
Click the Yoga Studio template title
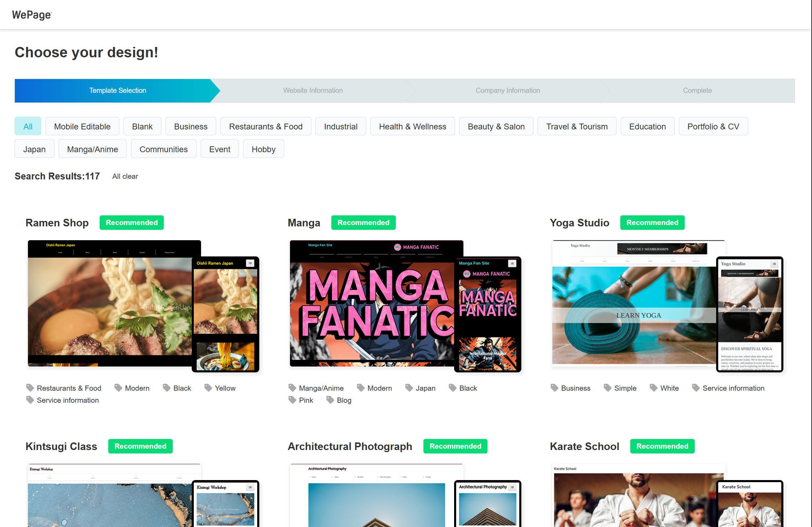click(579, 223)
